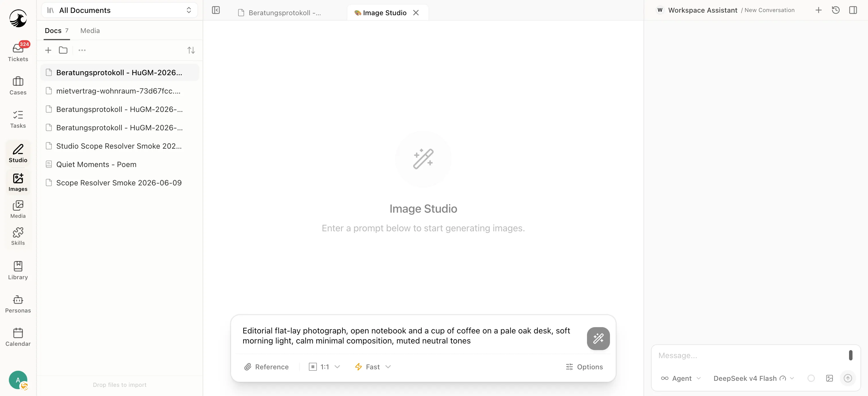The image size is (868, 396).
Task: Add a Reference image
Action: tap(267, 367)
